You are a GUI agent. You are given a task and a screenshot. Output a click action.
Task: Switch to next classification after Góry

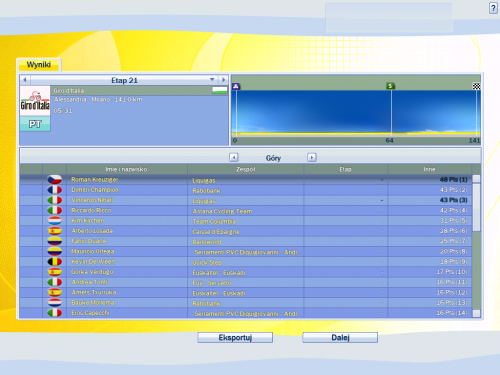coord(312,157)
